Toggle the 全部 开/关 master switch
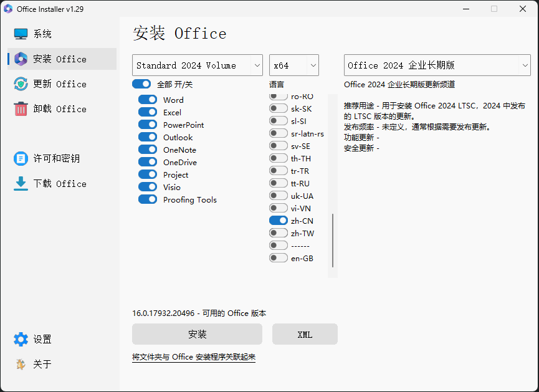Viewport: 539px width, 392px height. click(x=141, y=84)
